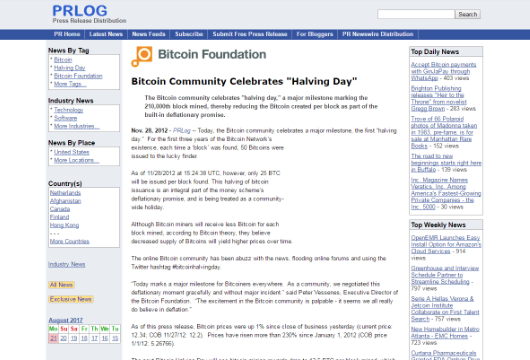Open The road to new beginnings article
Image resolution: width=530 pixels, height=360 pixels.
point(446,163)
